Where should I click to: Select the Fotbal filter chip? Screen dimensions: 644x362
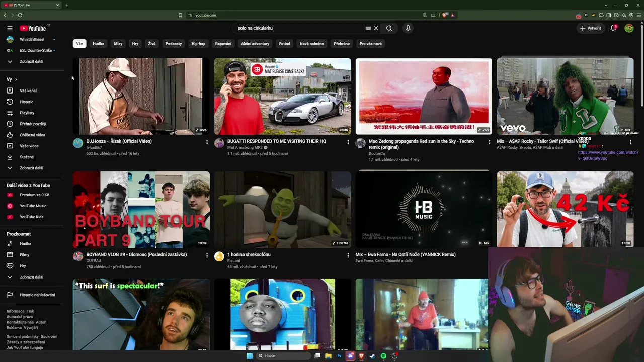(x=285, y=44)
